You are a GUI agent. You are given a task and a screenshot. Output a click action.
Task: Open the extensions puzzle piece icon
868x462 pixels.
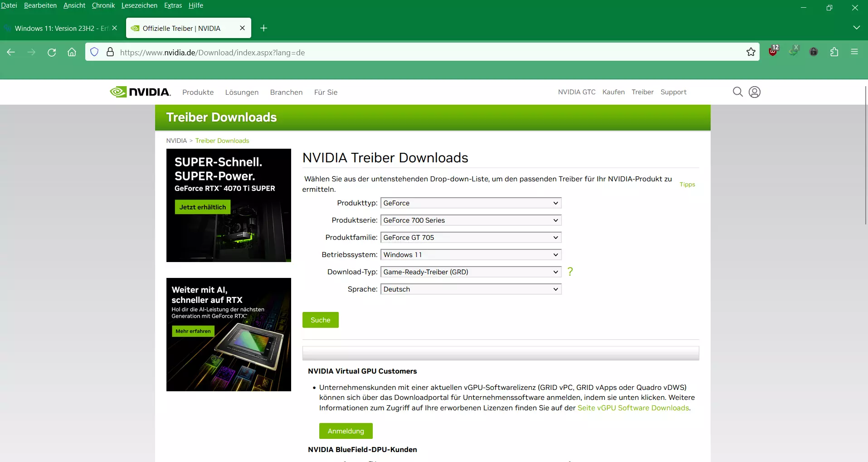pyautogui.click(x=834, y=52)
